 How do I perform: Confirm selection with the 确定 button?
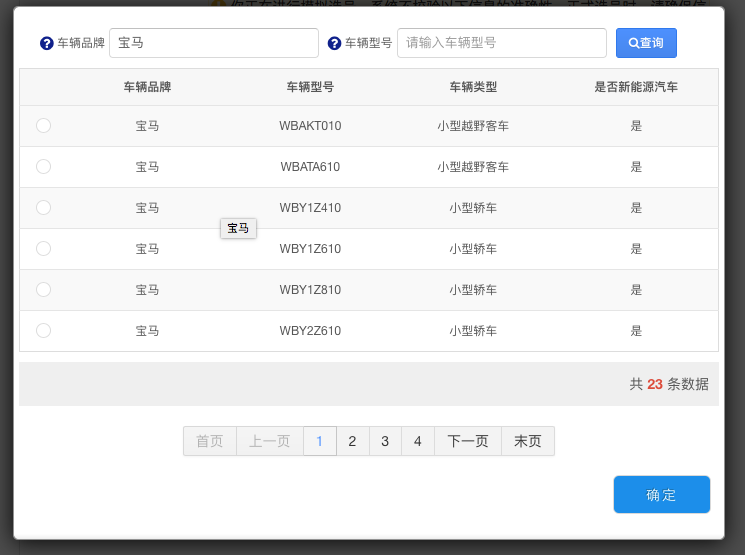click(662, 494)
